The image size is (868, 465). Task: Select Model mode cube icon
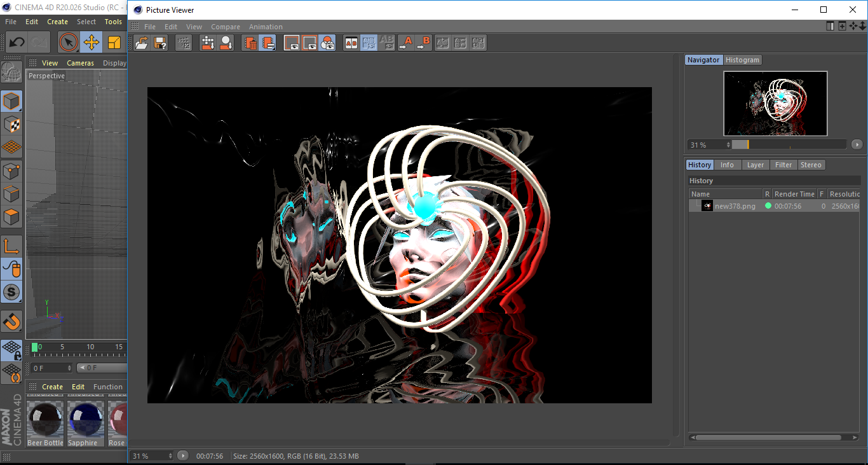tap(11, 102)
